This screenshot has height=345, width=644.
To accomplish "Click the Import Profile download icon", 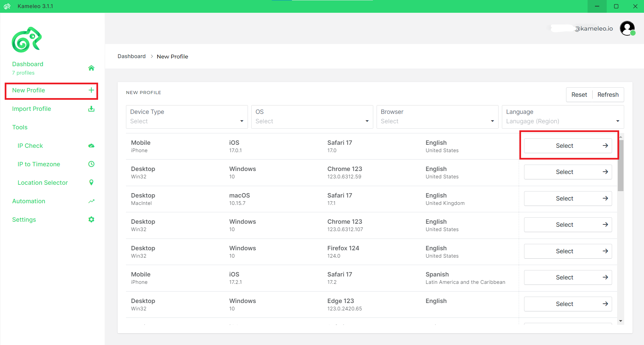I will point(91,109).
